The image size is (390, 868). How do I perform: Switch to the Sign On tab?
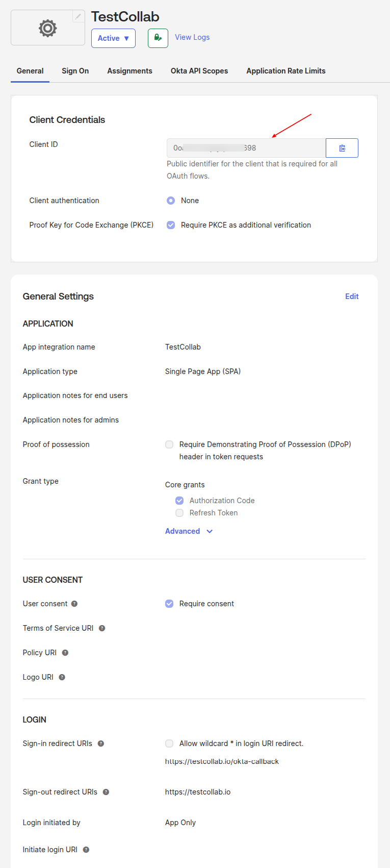click(x=75, y=71)
